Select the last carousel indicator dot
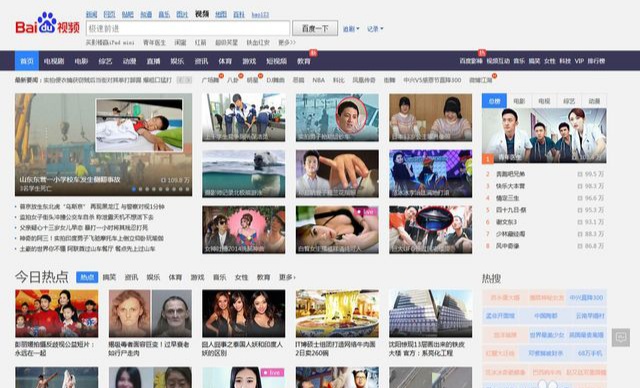This screenshot has height=388, width=640. pyautogui.click(x=187, y=189)
